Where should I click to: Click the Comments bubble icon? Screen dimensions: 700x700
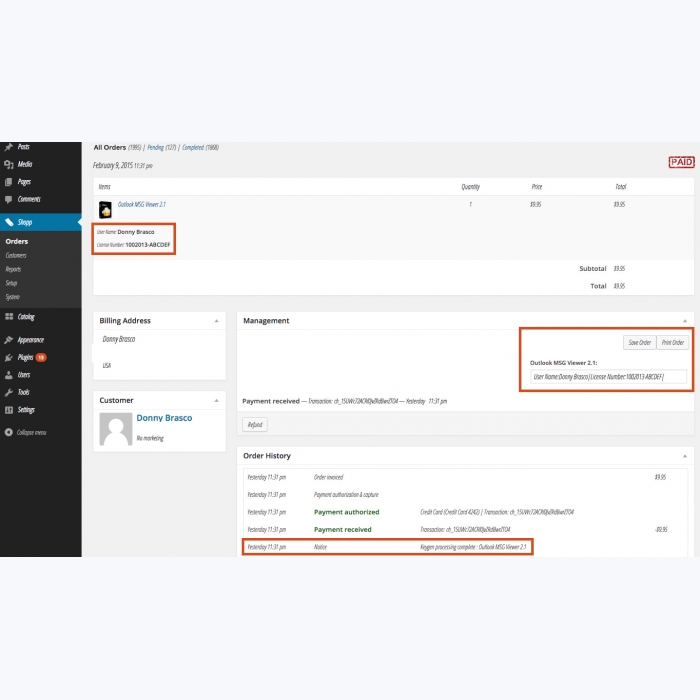pyautogui.click(x=8, y=200)
